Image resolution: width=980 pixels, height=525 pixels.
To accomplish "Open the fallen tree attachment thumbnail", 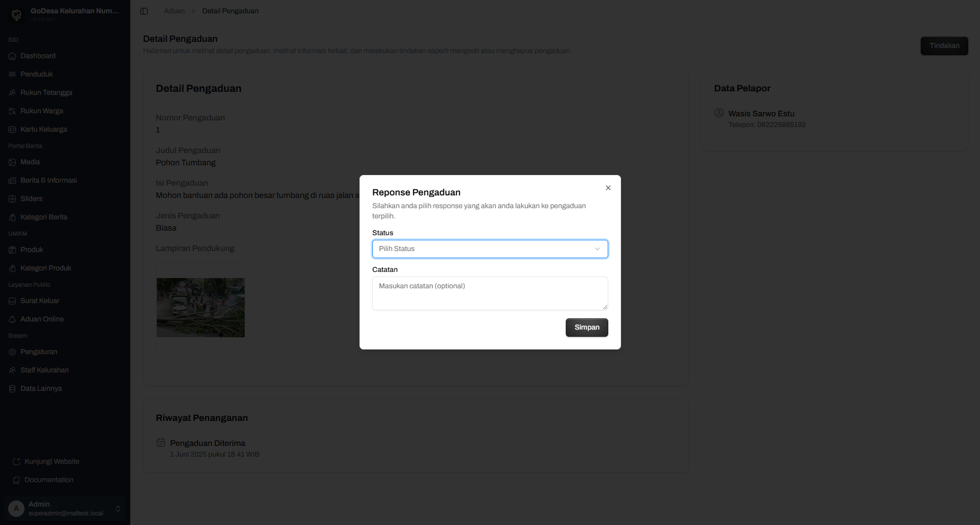I will (200, 307).
